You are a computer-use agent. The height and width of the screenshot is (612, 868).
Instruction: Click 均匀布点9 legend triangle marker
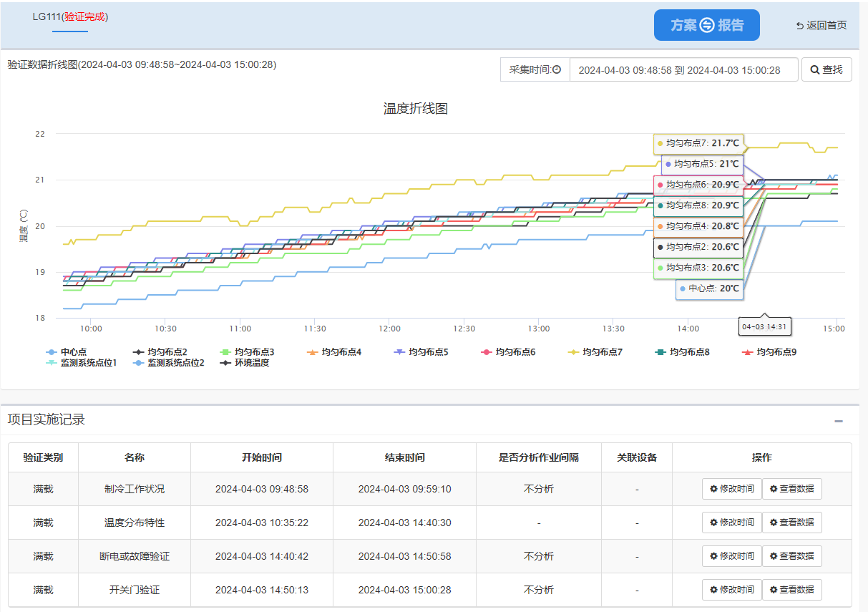click(748, 352)
